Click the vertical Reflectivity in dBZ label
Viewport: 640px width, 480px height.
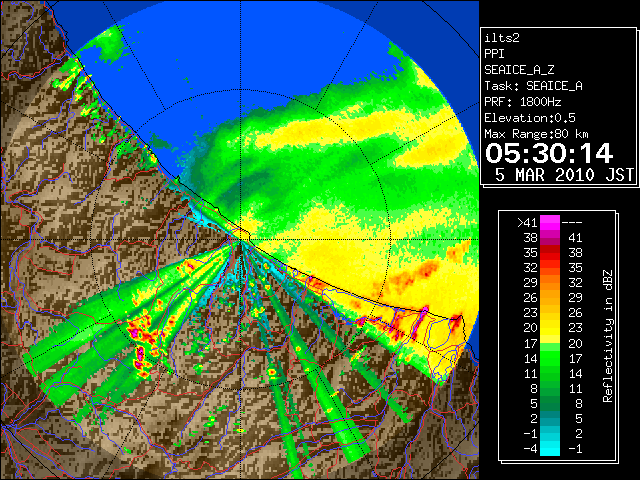click(608, 336)
